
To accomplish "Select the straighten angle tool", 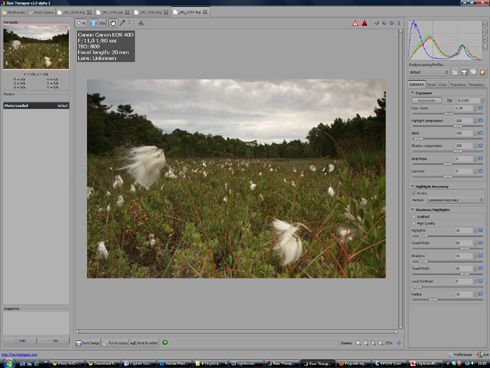I will [141, 23].
